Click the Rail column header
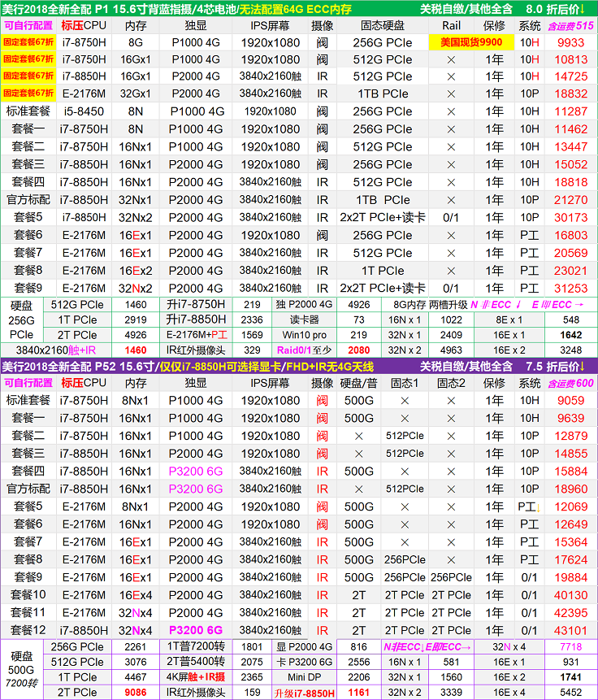Screen dimensions: 598x700 click(451, 25)
